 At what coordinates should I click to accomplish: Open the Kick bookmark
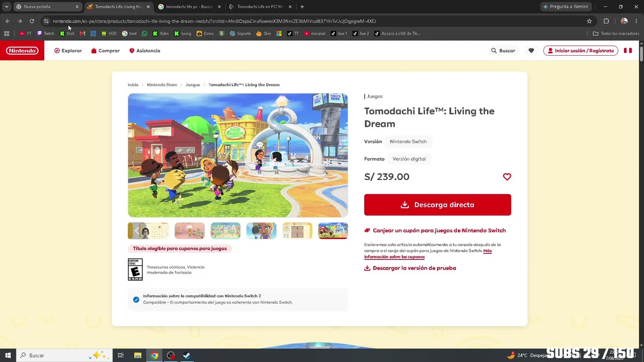pos(67,34)
